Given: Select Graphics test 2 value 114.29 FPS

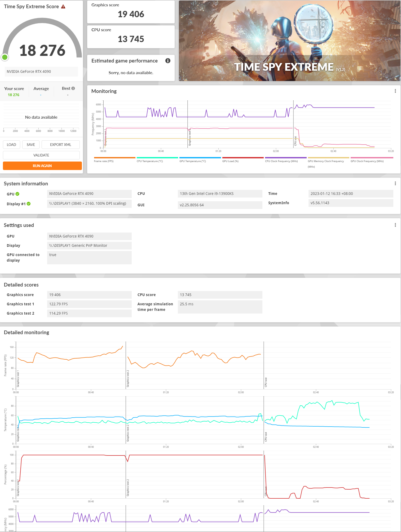Looking at the screenshot, I should [89, 313].
